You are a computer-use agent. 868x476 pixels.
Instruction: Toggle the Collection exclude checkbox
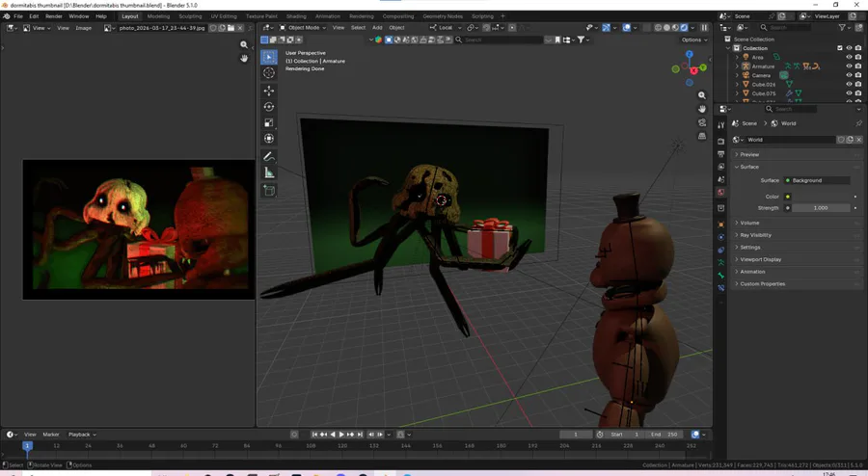840,48
